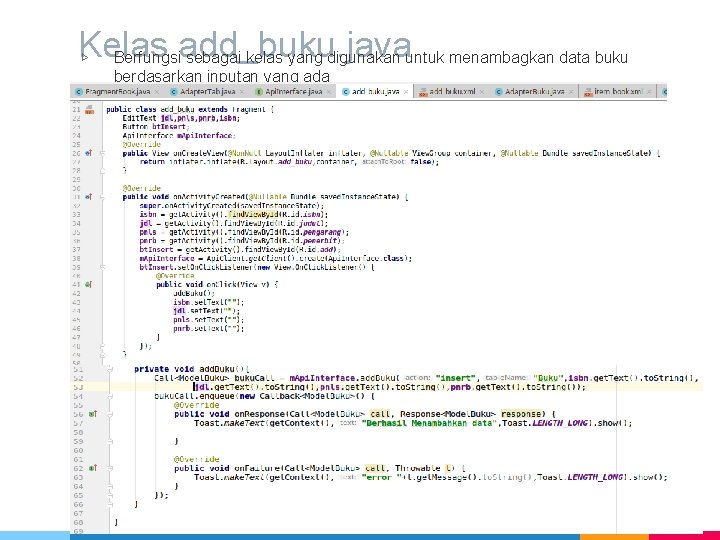Screen dimensions: 720x540
Task: Switch to the FragmentBook.java tab
Action: [118, 92]
